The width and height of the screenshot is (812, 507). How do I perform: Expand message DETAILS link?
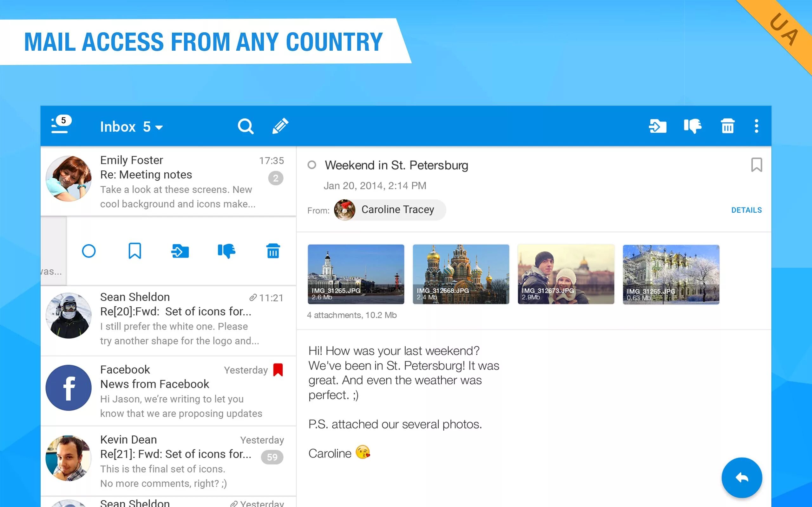click(x=746, y=210)
